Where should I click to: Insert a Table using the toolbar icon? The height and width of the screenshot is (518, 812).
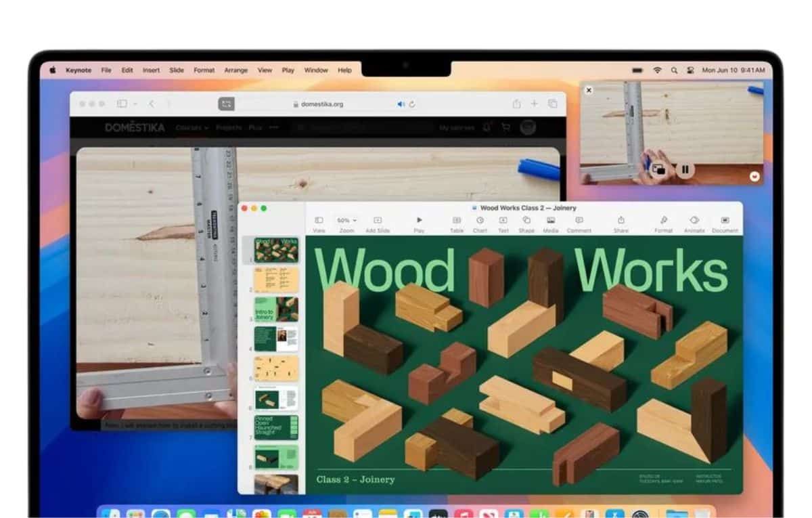(456, 220)
